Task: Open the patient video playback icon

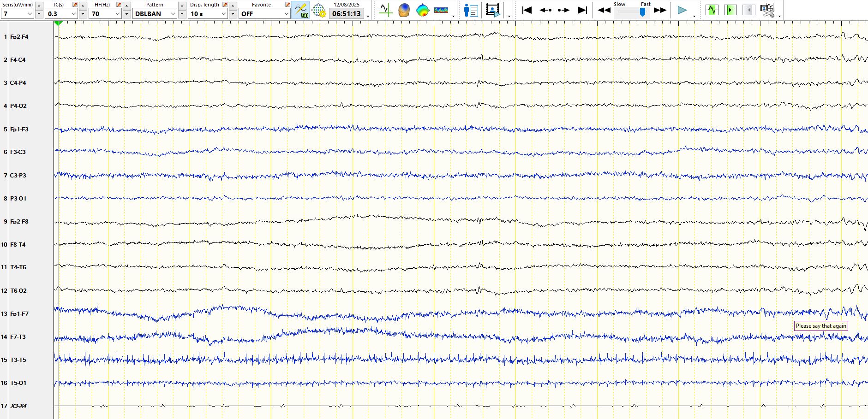Action: coord(492,10)
